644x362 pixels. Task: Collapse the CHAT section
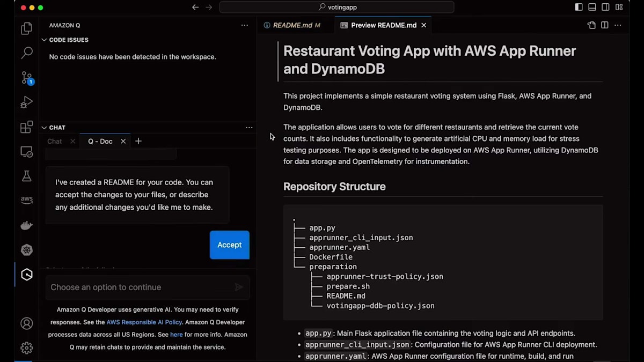click(x=45, y=128)
